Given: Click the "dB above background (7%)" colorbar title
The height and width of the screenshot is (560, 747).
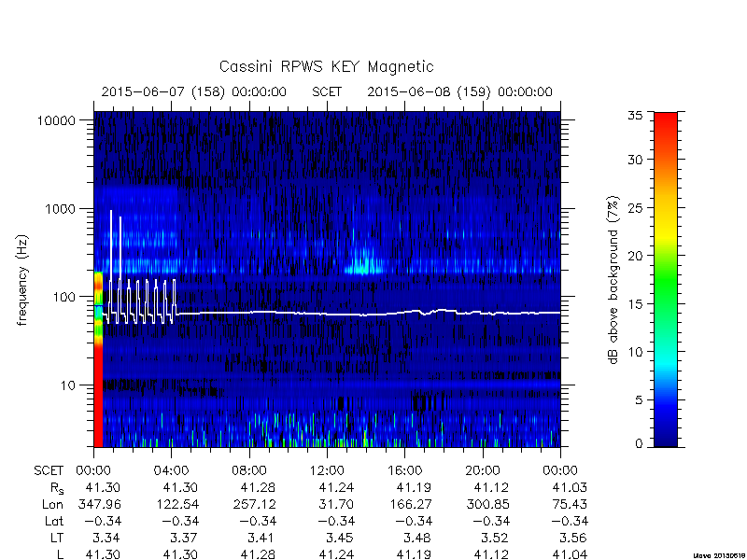Looking at the screenshot, I should pos(613,280).
